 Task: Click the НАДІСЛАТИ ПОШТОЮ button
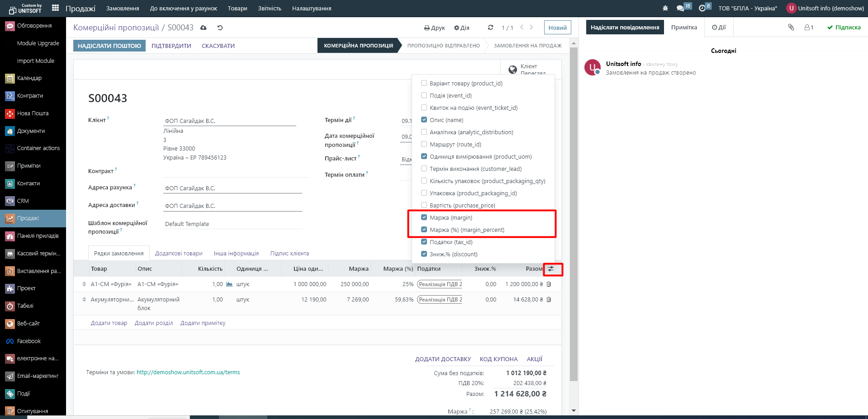[109, 46]
